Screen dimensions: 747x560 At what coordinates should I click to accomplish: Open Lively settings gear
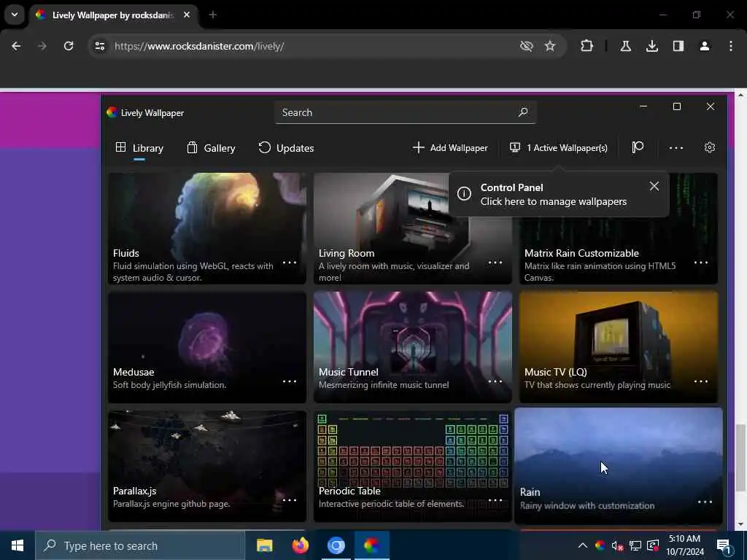point(709,147)
